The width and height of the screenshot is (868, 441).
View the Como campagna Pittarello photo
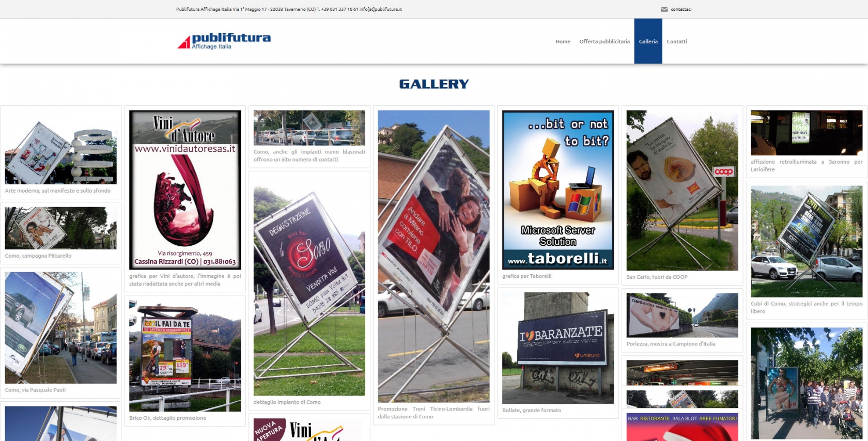(61, 228)
